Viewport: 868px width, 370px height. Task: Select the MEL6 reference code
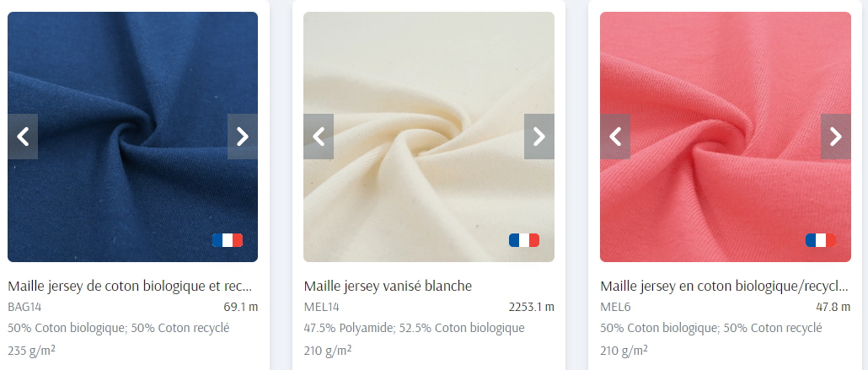coord(615,307)
